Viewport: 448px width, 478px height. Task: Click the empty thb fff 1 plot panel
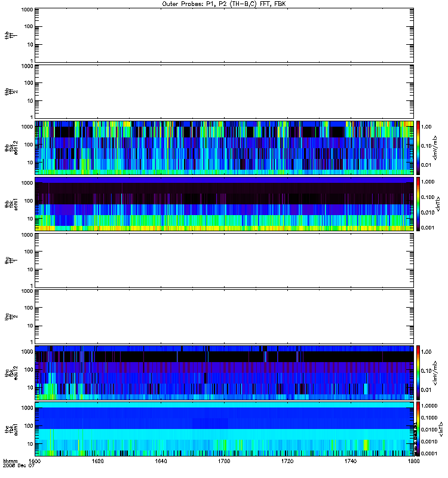click(x=224, y=35)
